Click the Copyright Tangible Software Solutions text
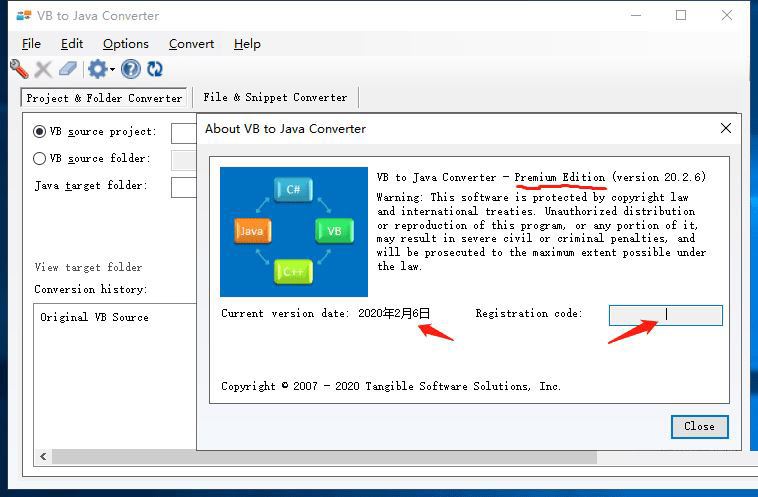Viewport: 758px width, 497px height. (x=391, y=386)
